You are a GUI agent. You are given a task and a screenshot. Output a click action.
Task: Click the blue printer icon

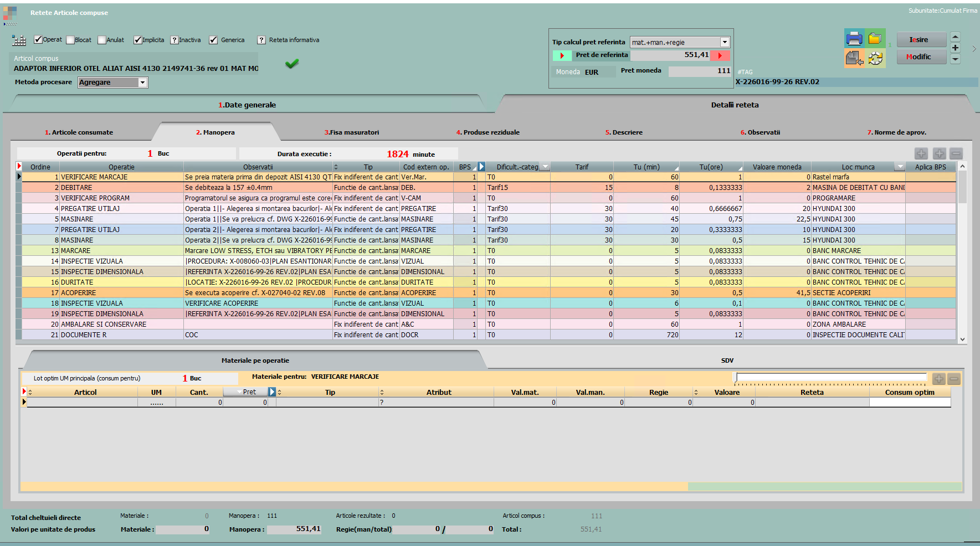click(x=854, y=39)
